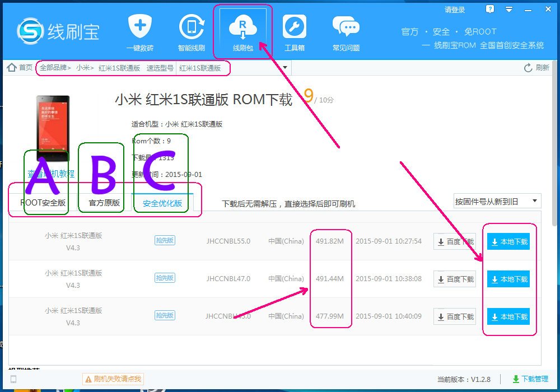Switch to ROOT安全版 tab
The width and height of the screenshot is (560, 392).
click(43, 203)
